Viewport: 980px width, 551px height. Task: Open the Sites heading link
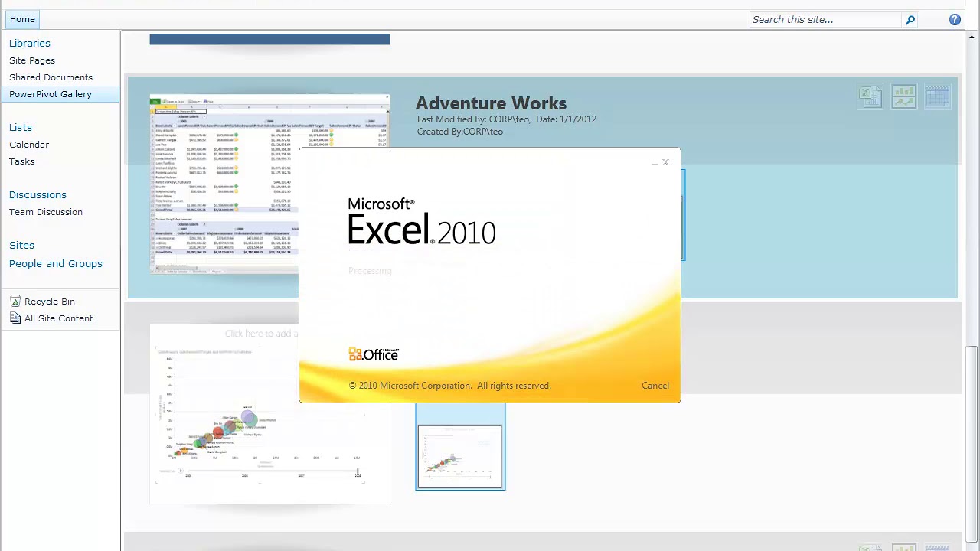pyautogui.click(x=21, y=246)
